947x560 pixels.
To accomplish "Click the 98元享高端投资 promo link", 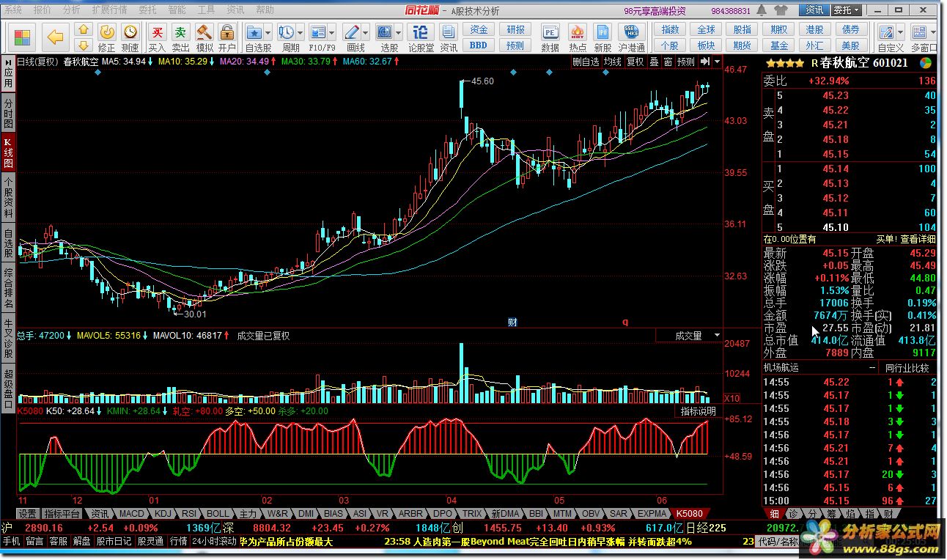I will click(655, 10).
